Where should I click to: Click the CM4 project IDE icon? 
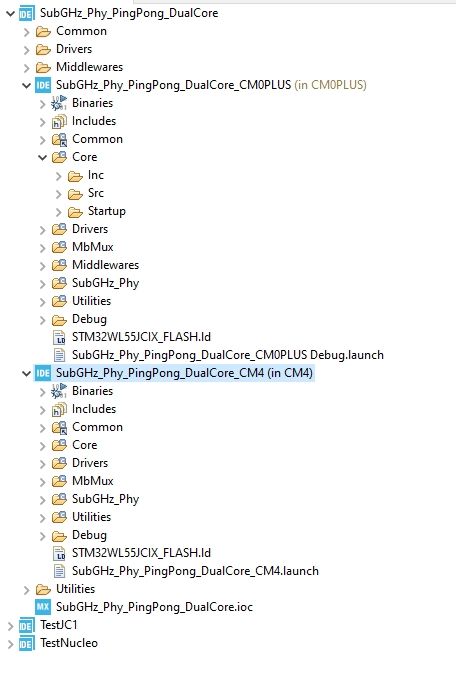coord(43,373)
